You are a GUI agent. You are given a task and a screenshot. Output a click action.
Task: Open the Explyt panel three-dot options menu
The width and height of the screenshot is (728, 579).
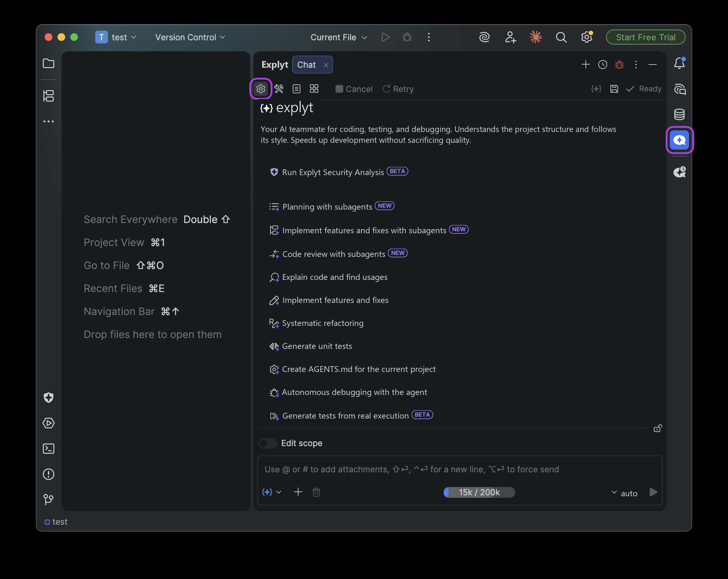[636, 65]
